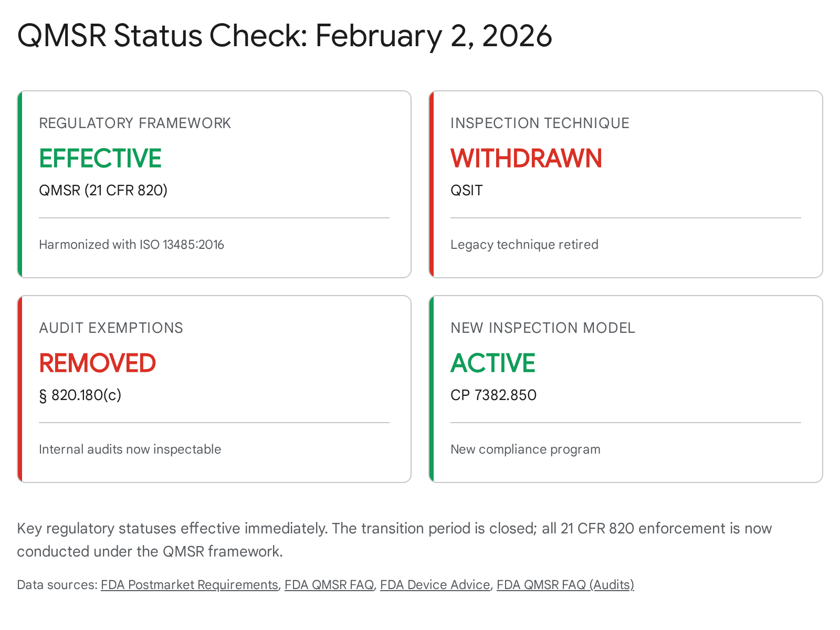Open the FDA QMSR FAQ link
The width and height of the screenshot is (840, 630).
click(x=329, y=585)
